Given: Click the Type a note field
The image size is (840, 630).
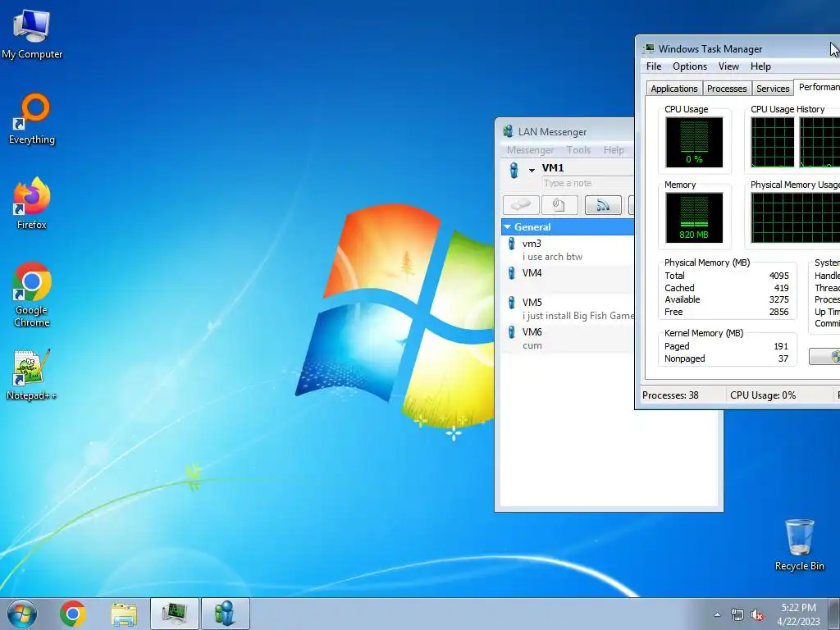Looking at the screenshot, I should (587, 183).
